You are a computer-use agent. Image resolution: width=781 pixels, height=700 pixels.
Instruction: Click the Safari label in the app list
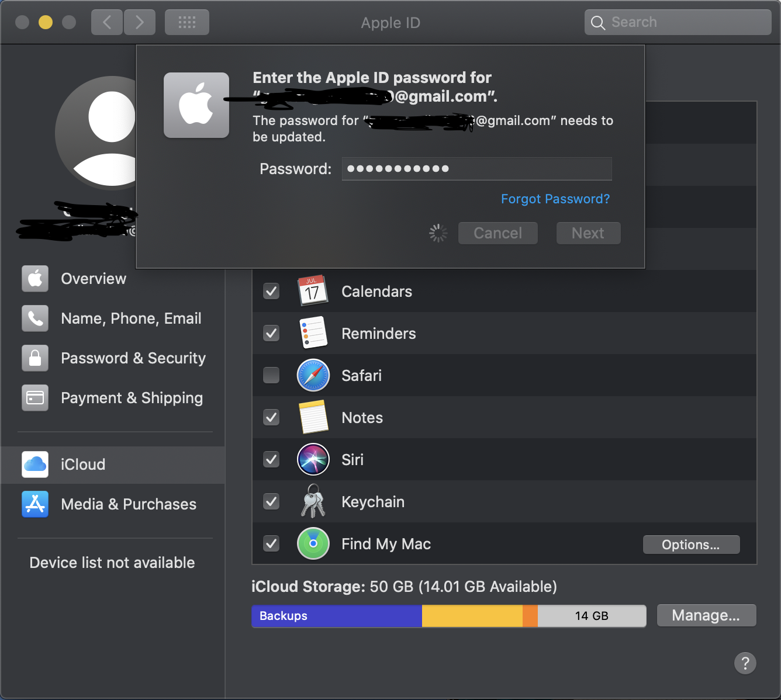362,376
